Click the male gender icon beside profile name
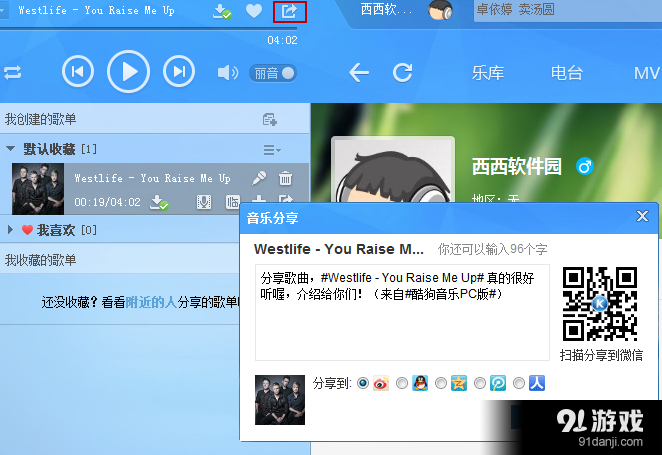662x455 pixels. click(585, 166)
